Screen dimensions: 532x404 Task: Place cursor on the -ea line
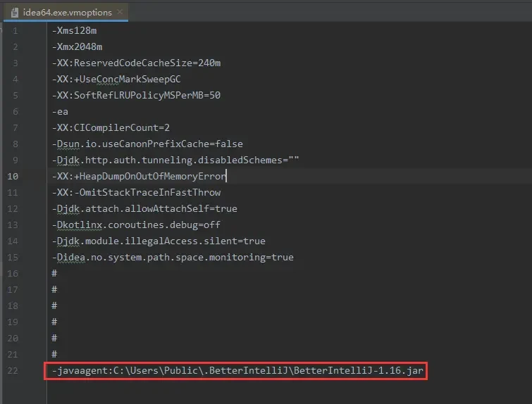coord(60,111)
